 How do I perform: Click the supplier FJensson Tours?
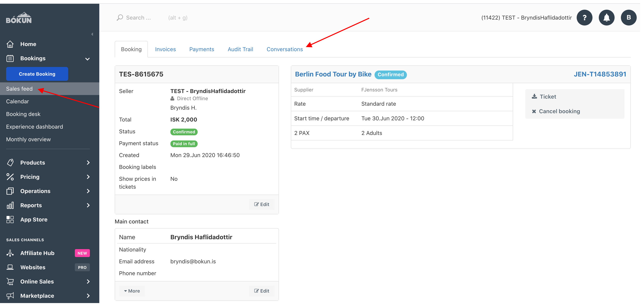click(x=379, y=90)
